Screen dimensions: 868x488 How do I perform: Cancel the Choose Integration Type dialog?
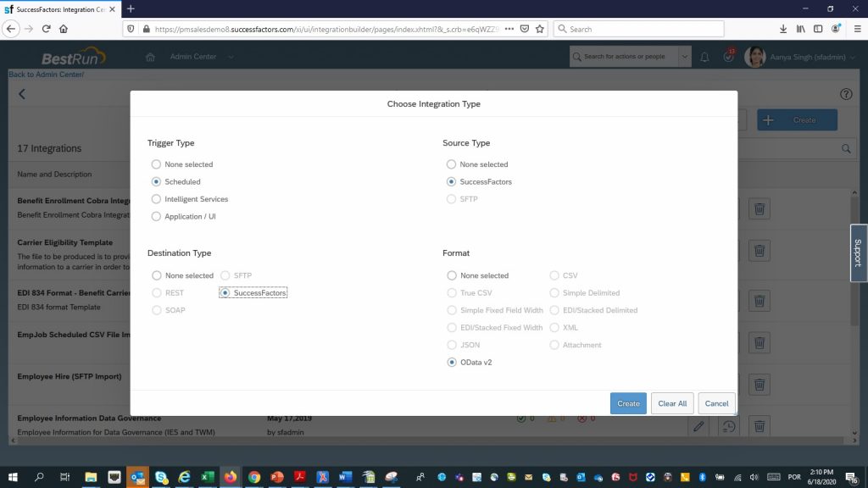[x=716, y=403]
